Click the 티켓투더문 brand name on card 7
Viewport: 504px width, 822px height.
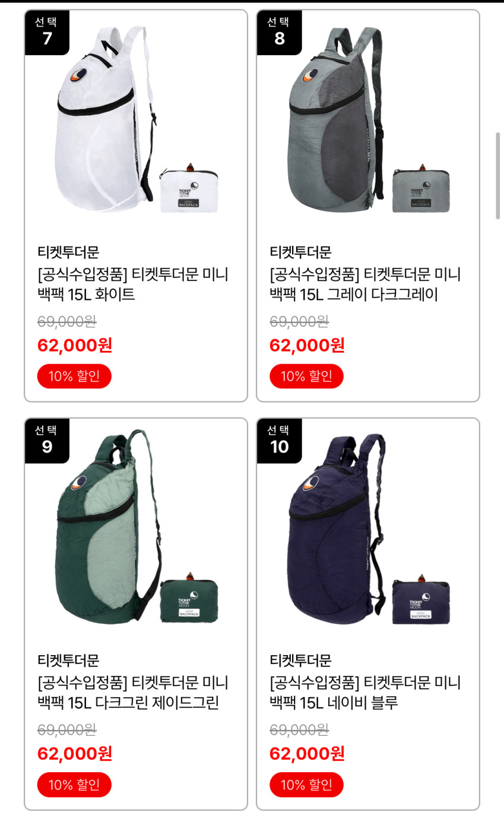pos(68,252)
